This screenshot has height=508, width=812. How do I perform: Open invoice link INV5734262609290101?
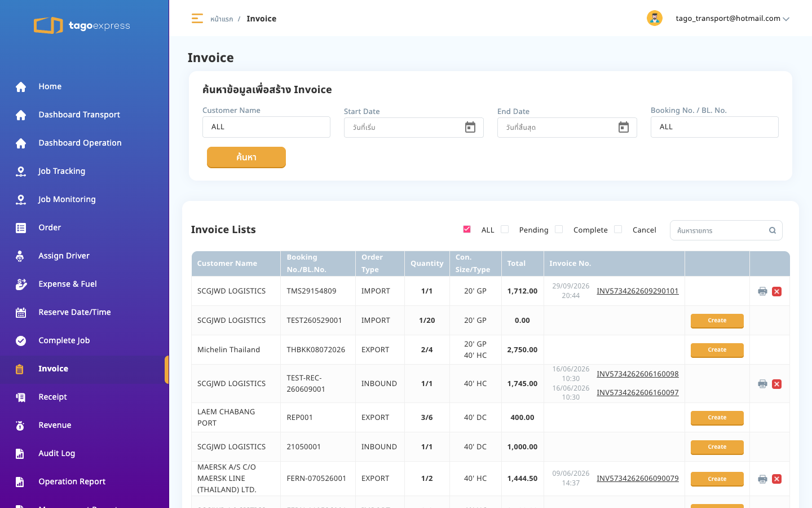(638, 291)
